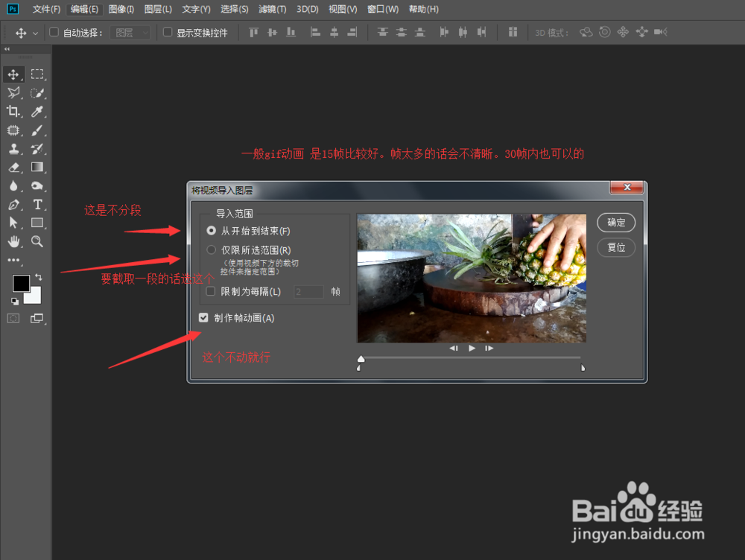Open the 滤镜(T) menu

click(x=273, y=9)
